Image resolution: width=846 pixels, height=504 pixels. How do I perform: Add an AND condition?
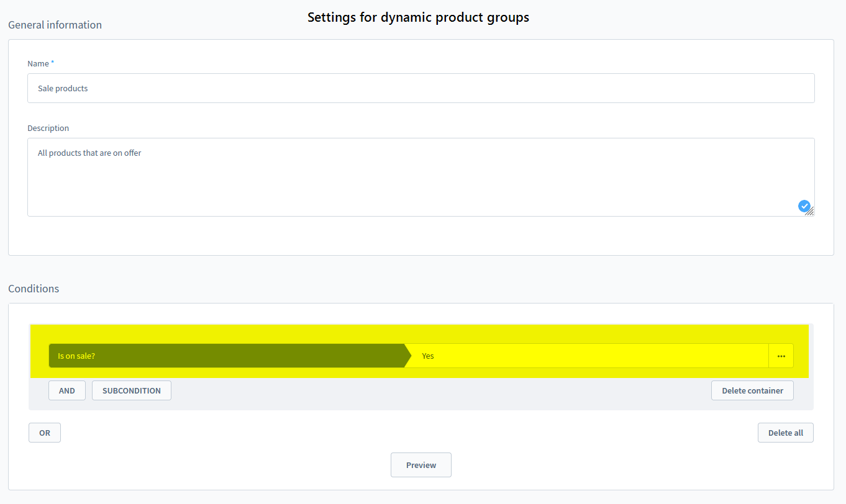tap(67, 390)
